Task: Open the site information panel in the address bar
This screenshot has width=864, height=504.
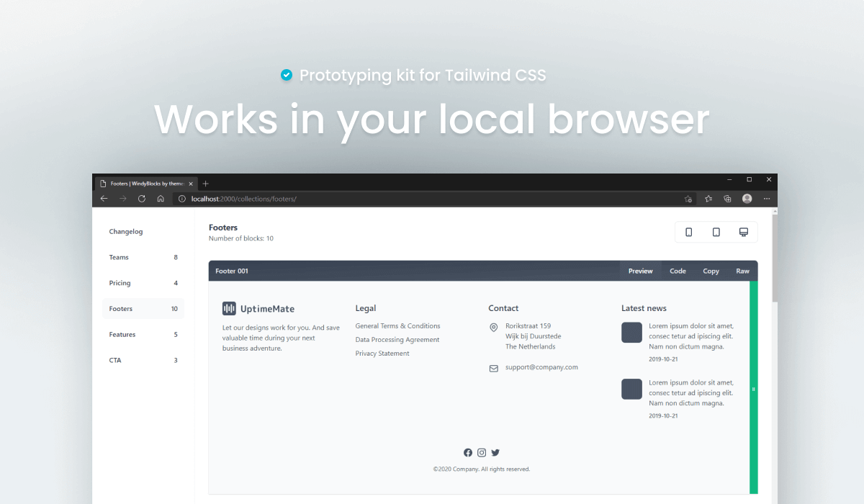Action: tap(181, 199)
